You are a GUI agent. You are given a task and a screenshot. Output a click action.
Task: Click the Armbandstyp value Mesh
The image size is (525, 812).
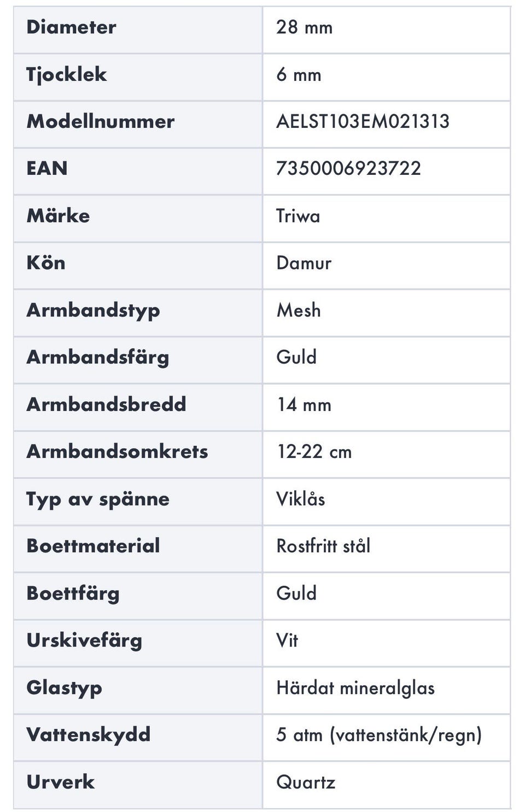pos(299,310)
